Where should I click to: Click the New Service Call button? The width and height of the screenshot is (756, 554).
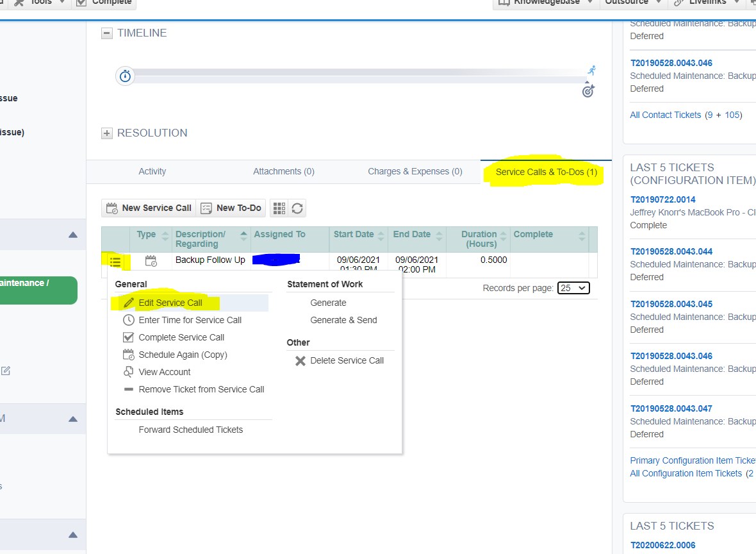click(x=149, y=208)
